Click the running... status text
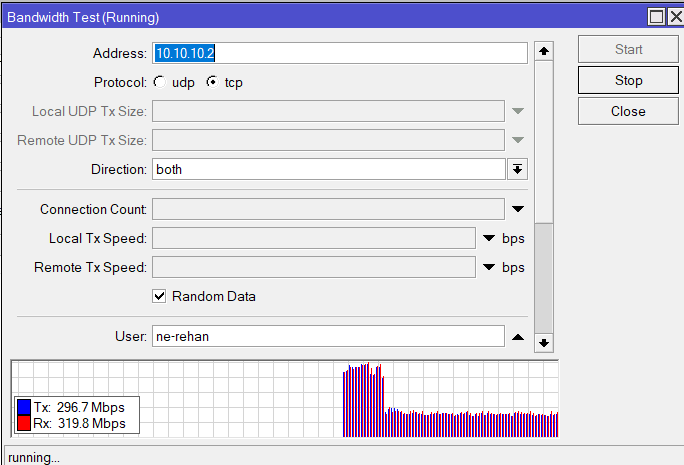The width and height of the screenshot is (684, 465). pyautogui.click(x=34, y=458)
